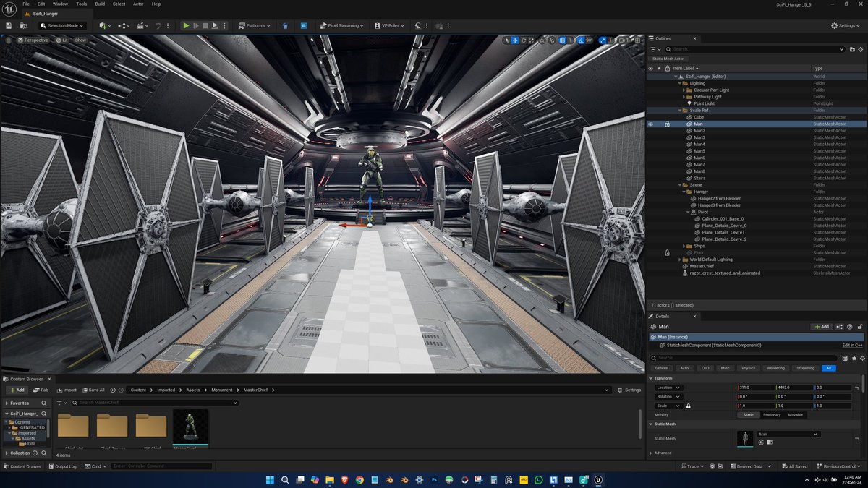This screenshot has height=488, width=868.
Task: Click the Play in editor button
Action: (186, 25)
